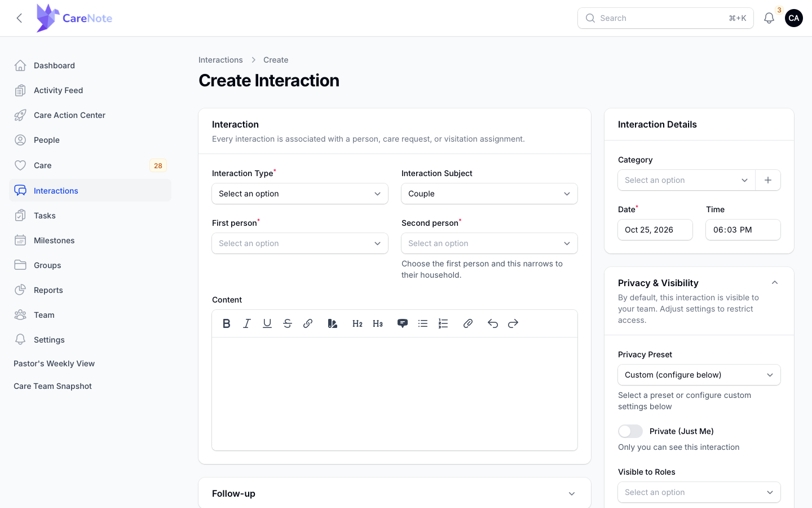Open the Visible to Roles dropdown
This screenshot has width=812, height=508.
coord(699,492)
